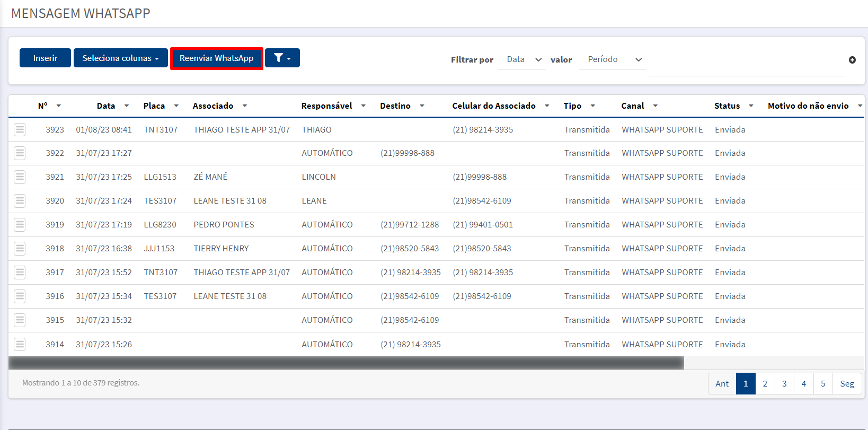Open row menu icon for record 3914
Screen dimensions: 868x430
pos(20,345)
